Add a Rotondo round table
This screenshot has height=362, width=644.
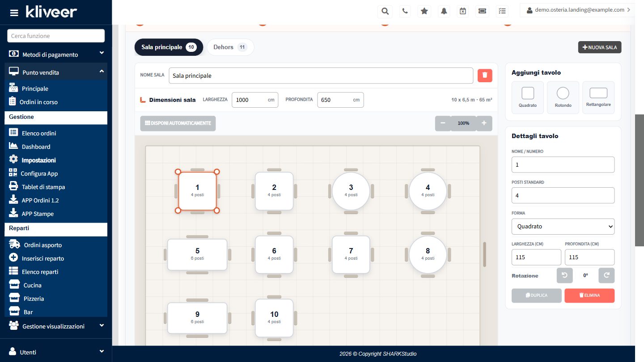(563, 97)
